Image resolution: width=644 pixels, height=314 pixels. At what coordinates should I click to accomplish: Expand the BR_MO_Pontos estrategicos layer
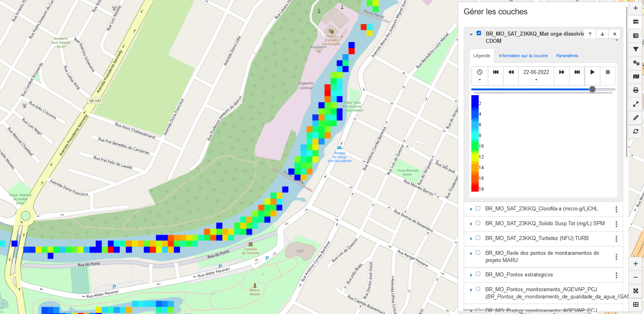[x=471, y=275]
